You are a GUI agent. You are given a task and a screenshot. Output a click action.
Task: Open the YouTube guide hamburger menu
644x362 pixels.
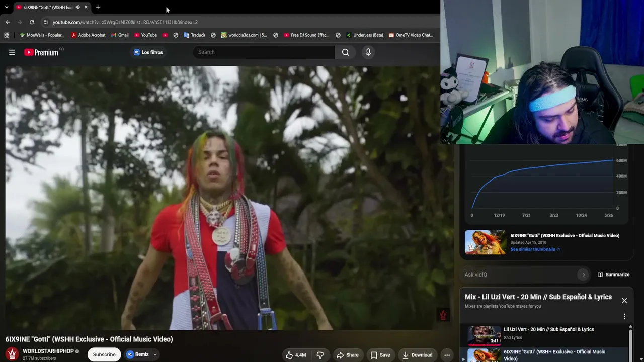[12, 52]
